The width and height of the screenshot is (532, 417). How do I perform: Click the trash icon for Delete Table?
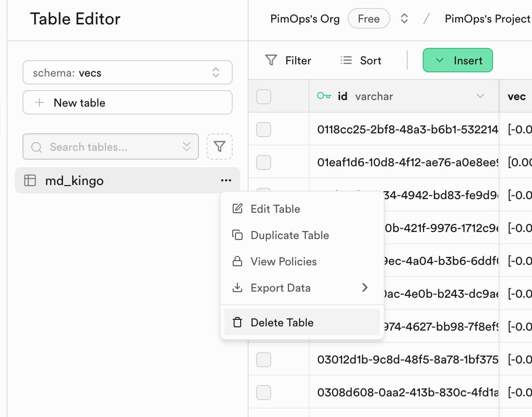(238, 323)
